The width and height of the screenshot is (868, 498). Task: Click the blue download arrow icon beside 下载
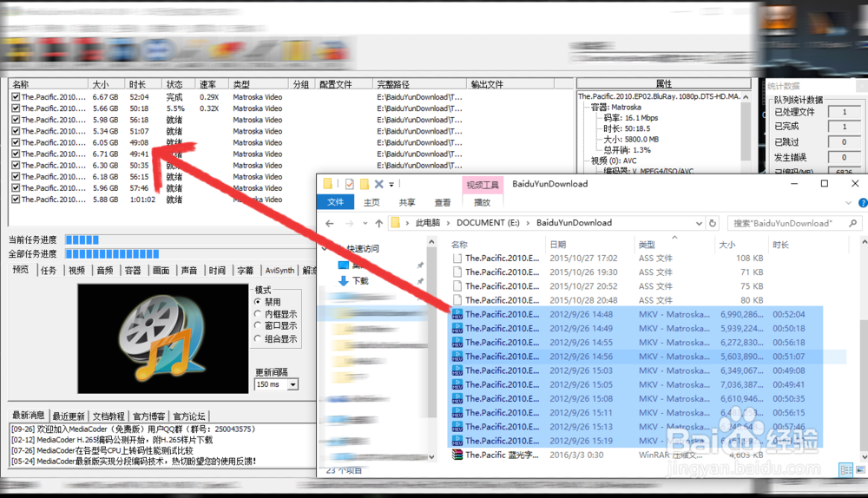pyautogui.click(x=343, y=280)
